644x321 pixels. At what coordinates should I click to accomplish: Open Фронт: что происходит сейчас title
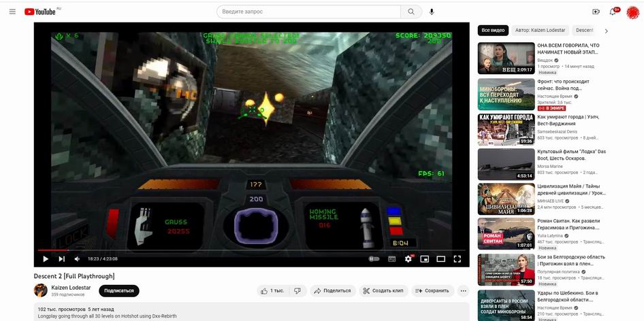tap(564, 85)
